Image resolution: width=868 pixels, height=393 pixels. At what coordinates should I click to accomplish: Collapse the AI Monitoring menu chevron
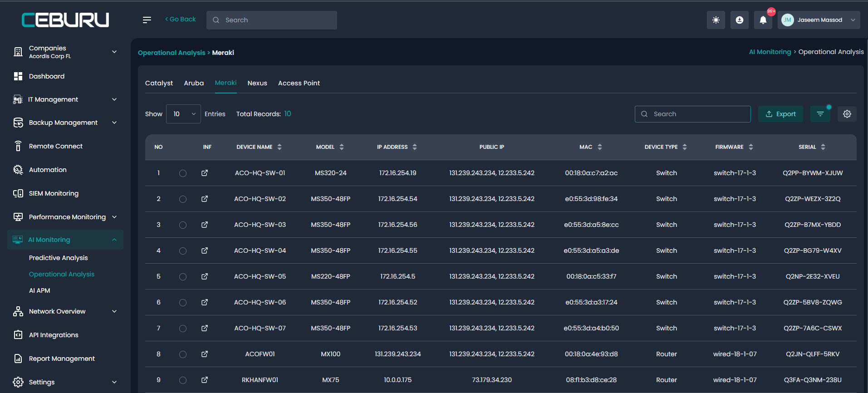114,240
